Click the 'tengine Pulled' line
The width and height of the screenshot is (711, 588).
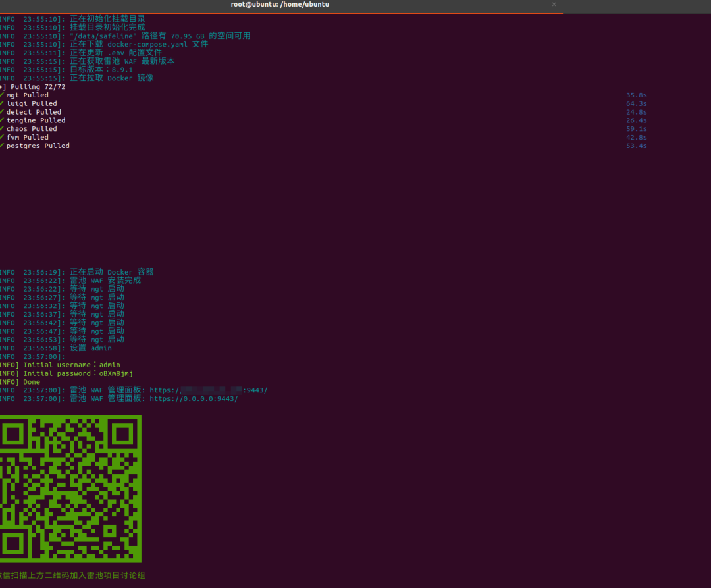coord(33,120)
